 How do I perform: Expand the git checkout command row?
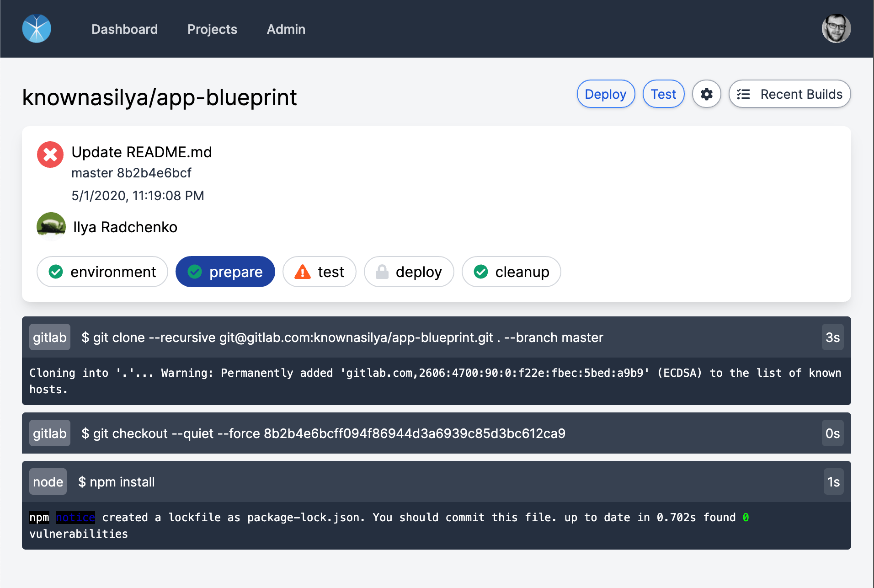click(x=436, y=433)
